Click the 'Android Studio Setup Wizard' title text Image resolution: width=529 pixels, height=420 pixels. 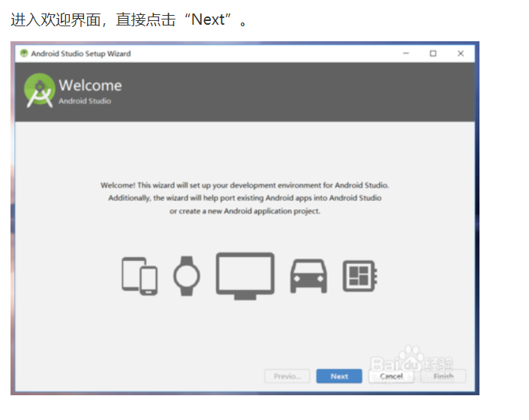point(80,53)
